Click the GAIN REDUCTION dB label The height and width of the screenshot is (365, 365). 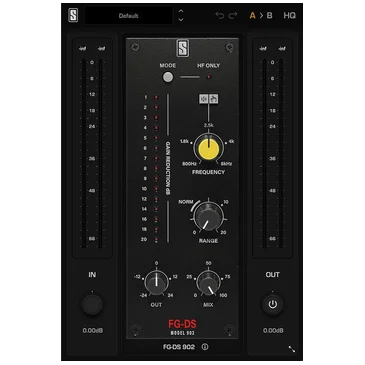point(168,168)
